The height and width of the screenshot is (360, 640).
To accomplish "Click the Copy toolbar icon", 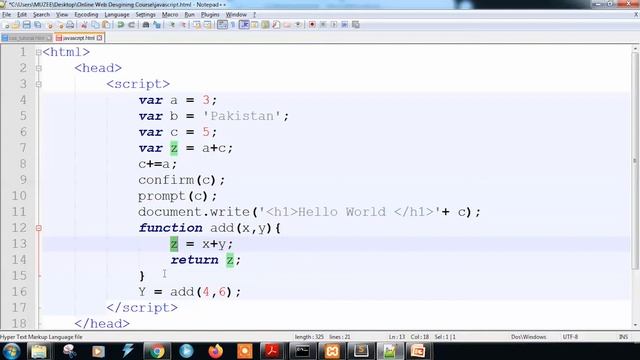I will point(95,25).
